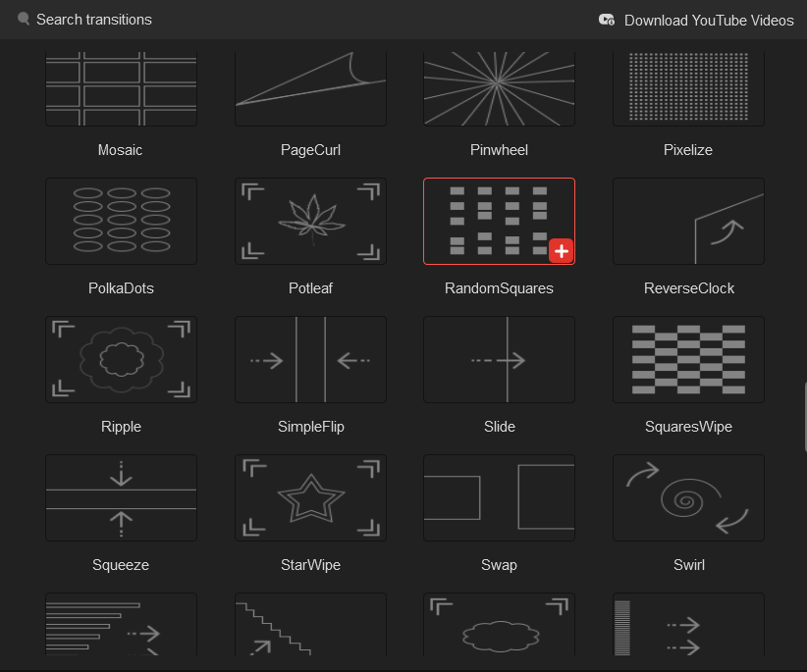807x672 pixels.
Task: Select the Potleaf transition icon
Action: (x=310, y=221)
